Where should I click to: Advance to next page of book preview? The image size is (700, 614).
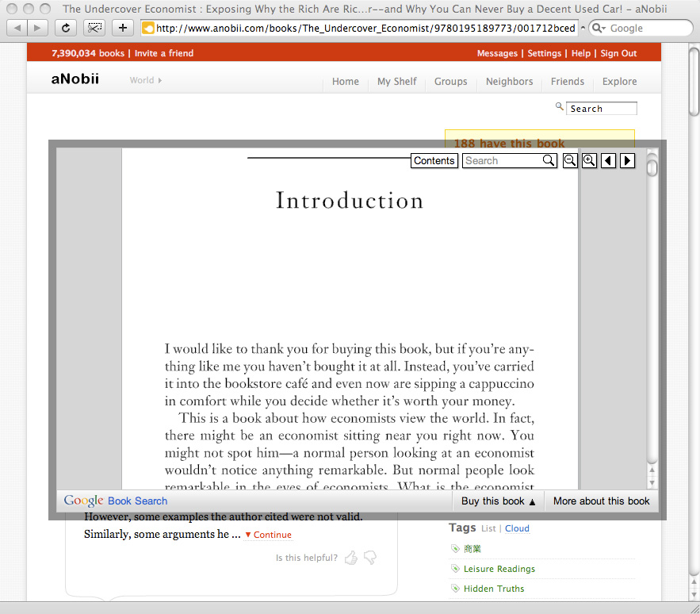pyautogui.click(x=627, y=161)
